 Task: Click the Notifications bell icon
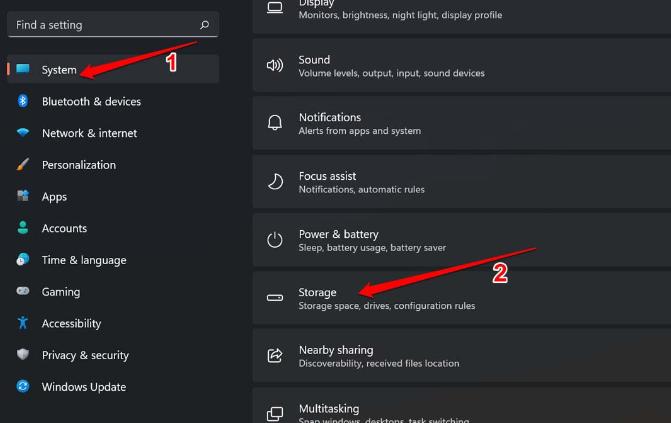[x=275, y=123]
